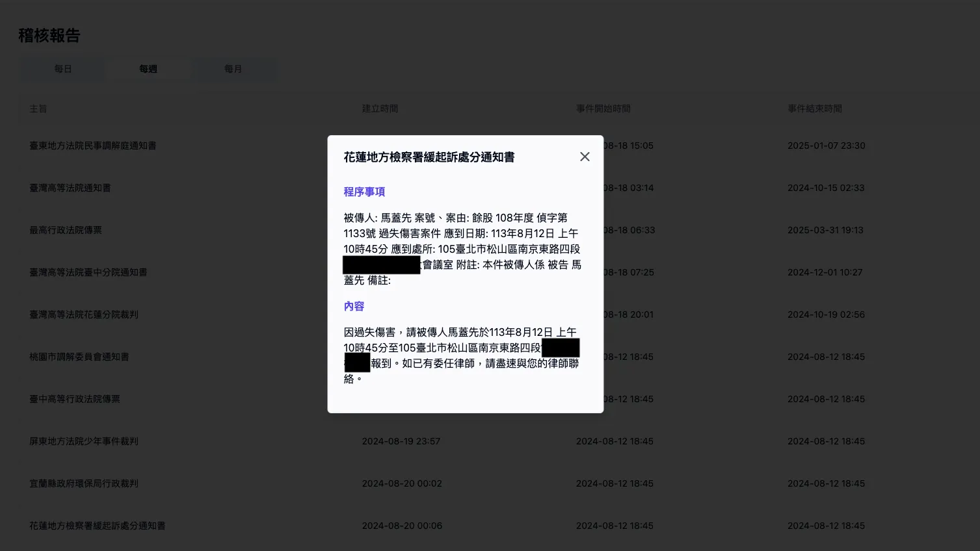Image resolution: width=980 pixels, height=551 pixels.
Task: Open 宜蘭縣政府環保局行政裁判 entry
Action: (x=84, y=483)
